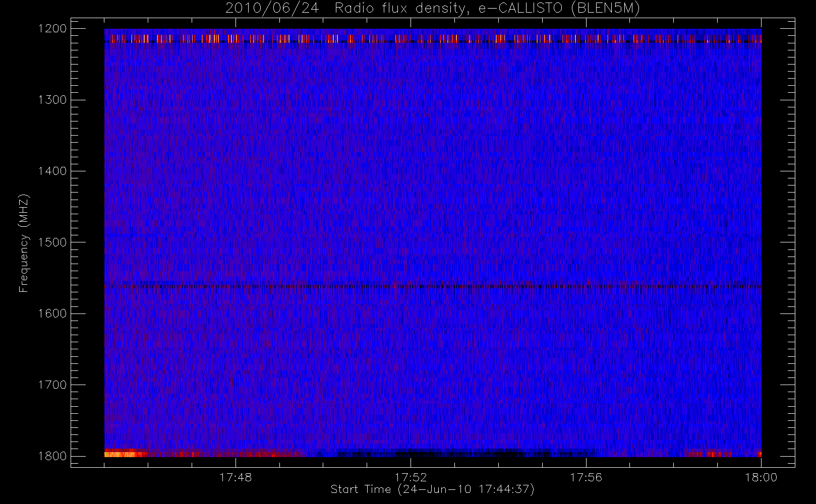Click the 'Start Time (24-Jun-10 17:44:37)' label

coord(433,489)
